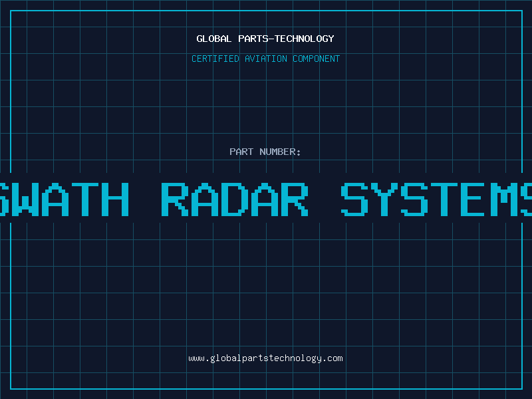The image size is (532, 399).
Task: Click the SWATH RADAR SYSTEMS banner text
Action: (x=266, y=199)
